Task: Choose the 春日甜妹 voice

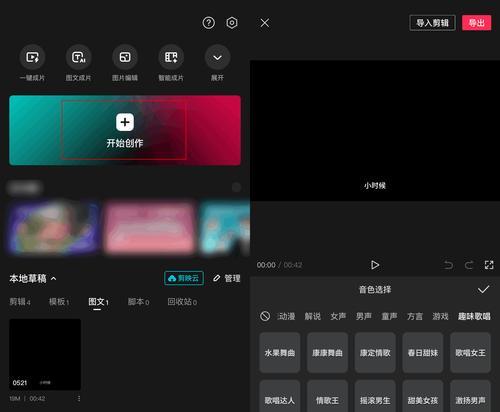Action: [x=423, y=352]
